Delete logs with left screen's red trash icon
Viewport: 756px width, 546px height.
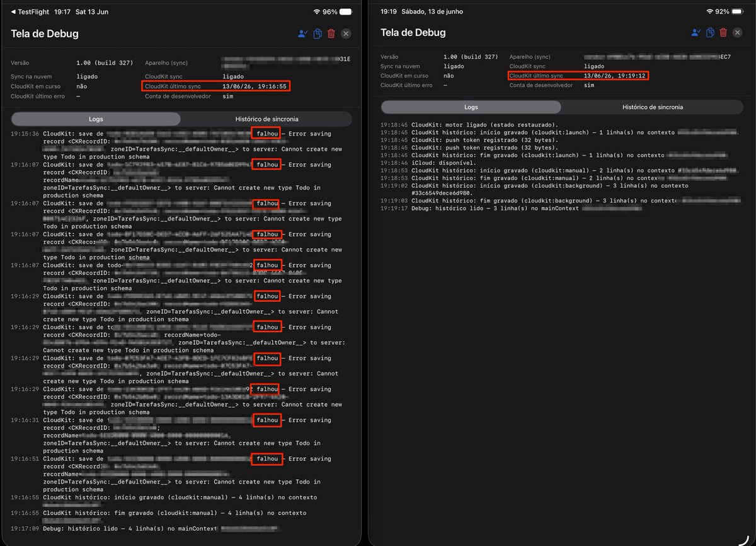tap(331, 34)
